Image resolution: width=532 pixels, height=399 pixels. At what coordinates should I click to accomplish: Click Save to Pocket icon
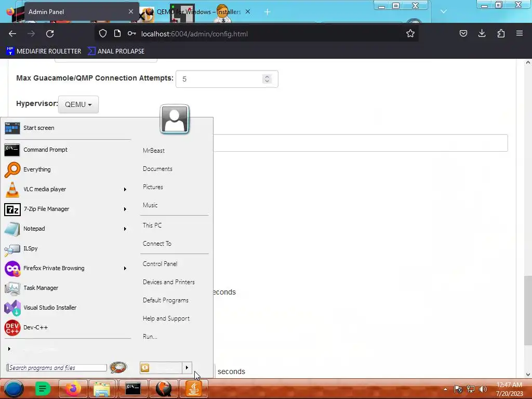[x=463, y=33]
